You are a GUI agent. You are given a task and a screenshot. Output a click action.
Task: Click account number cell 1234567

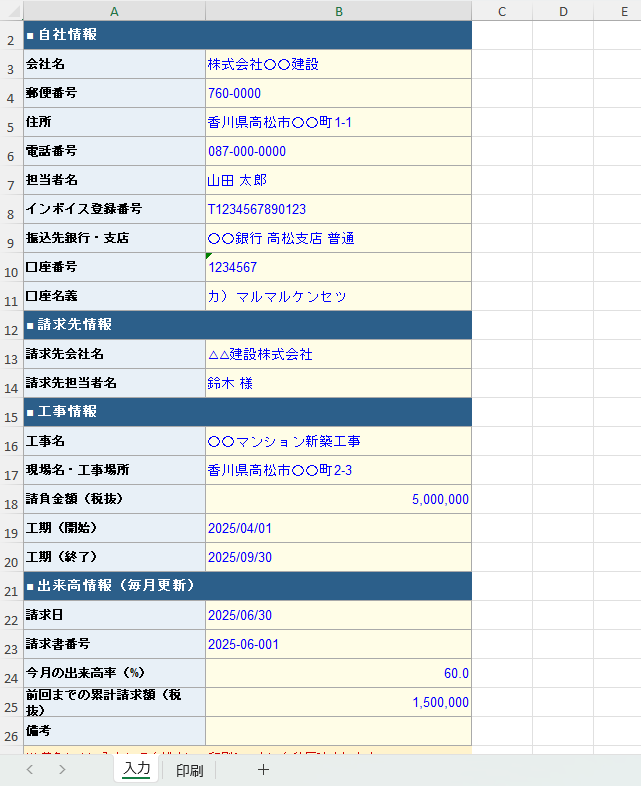[338, 267]
